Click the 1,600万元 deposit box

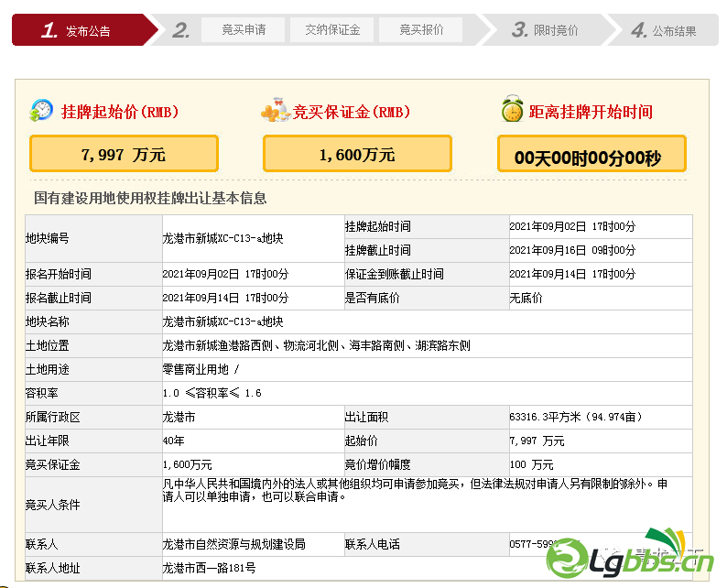(x=357, y=154)
